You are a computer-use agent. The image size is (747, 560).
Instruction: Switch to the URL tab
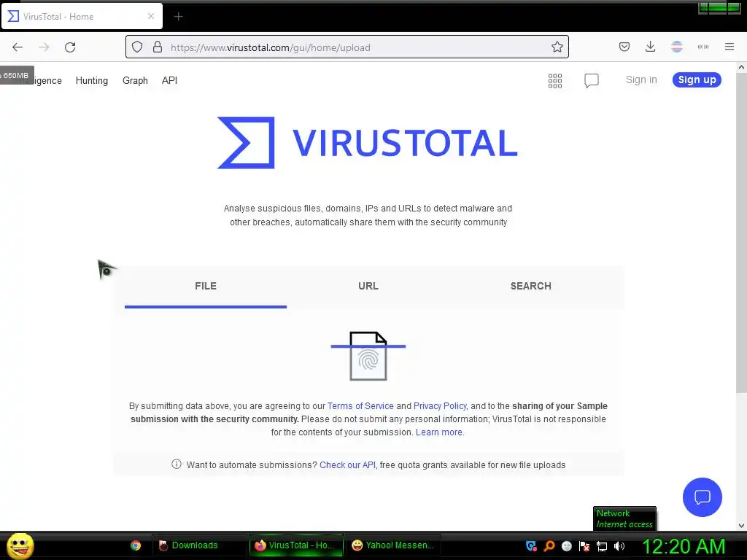[368, 286]
